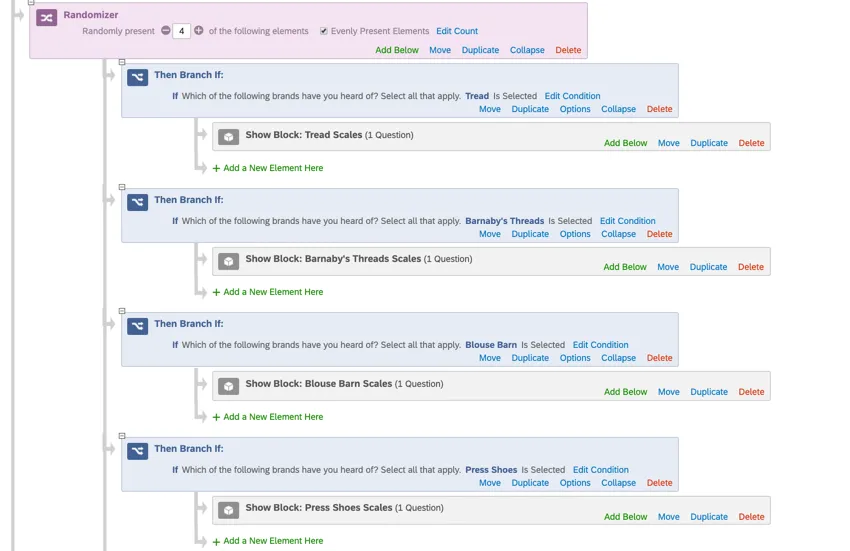Duplicate Barnaby's Threads Scales block
The width and height of the screenshot is (850, 551).
(708, 267)
